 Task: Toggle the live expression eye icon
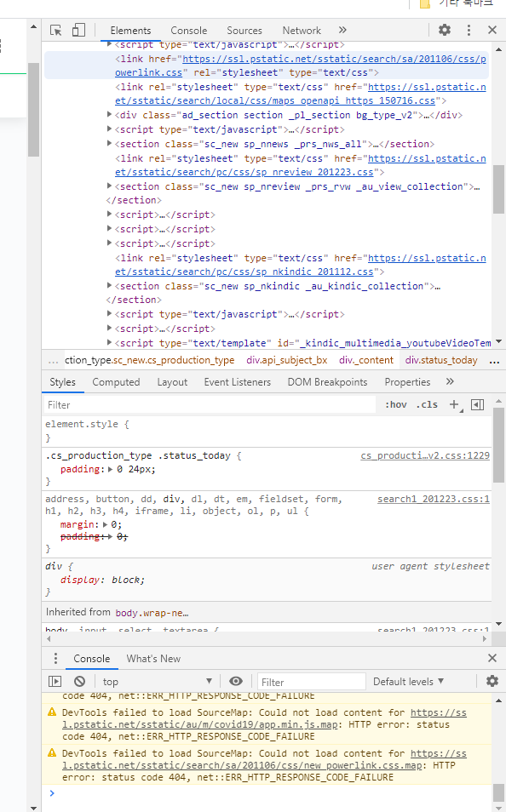236,682
